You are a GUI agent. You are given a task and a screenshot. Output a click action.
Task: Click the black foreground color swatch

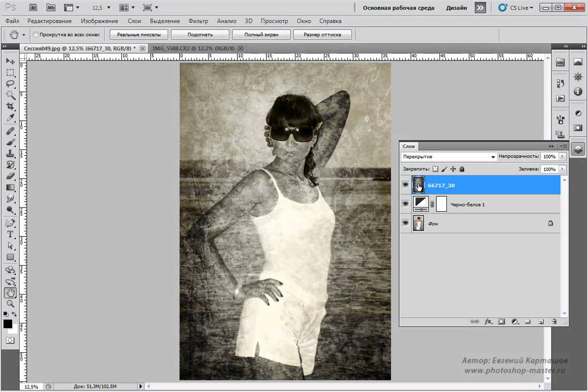(x=8, y=324)
